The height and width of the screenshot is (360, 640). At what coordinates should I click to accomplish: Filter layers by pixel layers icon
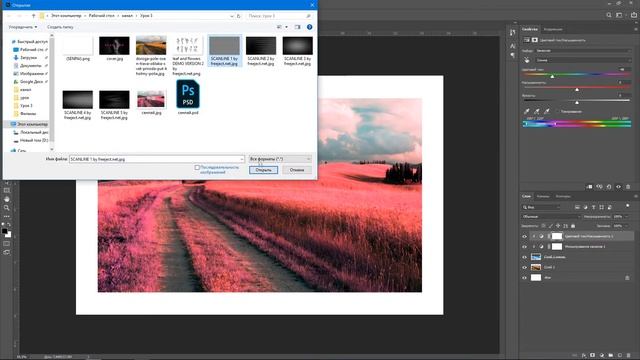[x=577, y=207]
